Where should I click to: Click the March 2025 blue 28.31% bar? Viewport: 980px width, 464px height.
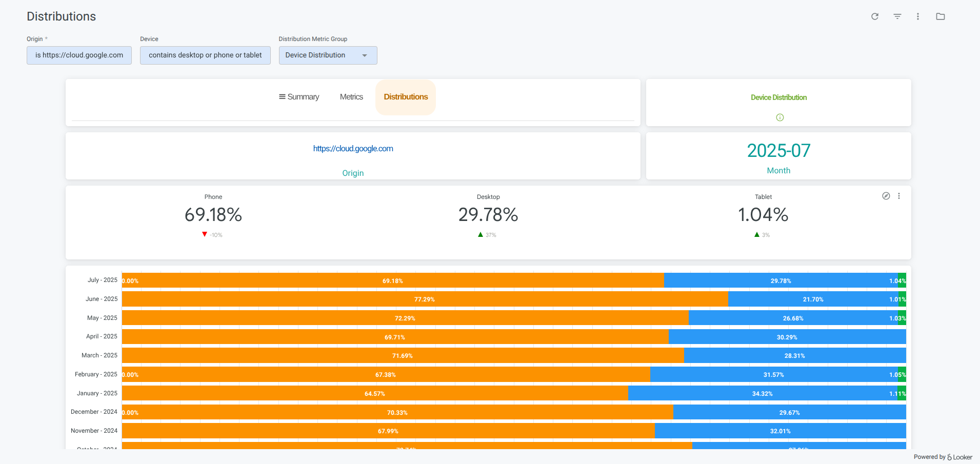795,355
